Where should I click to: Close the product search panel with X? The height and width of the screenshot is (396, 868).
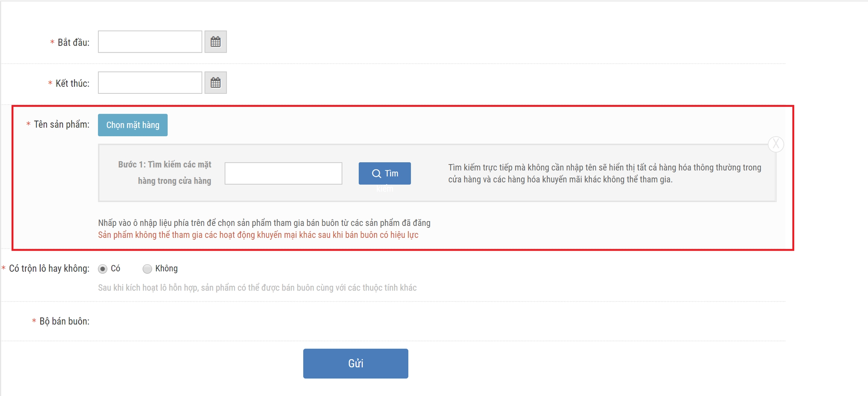pos(776,144)
